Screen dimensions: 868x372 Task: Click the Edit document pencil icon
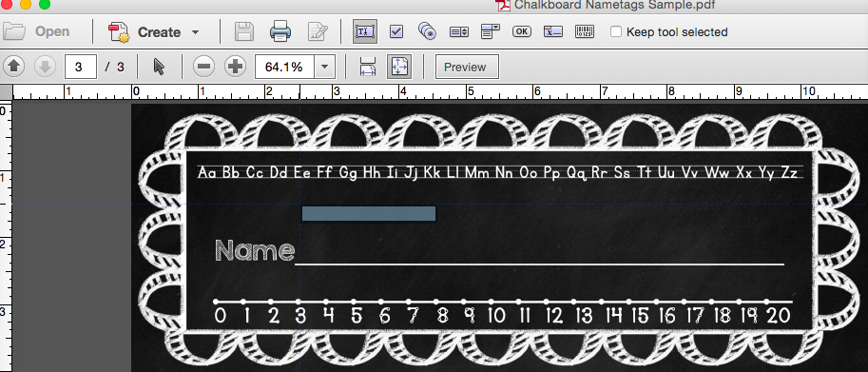318,31
